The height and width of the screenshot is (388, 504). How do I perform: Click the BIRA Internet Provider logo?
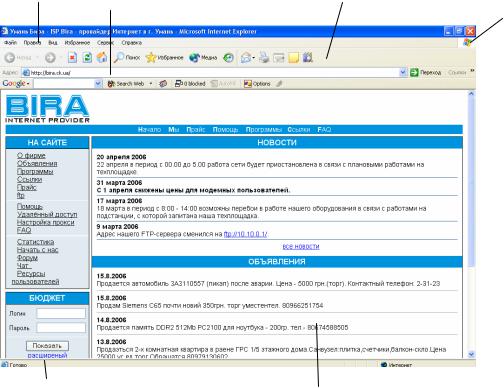tap(47, 108)
